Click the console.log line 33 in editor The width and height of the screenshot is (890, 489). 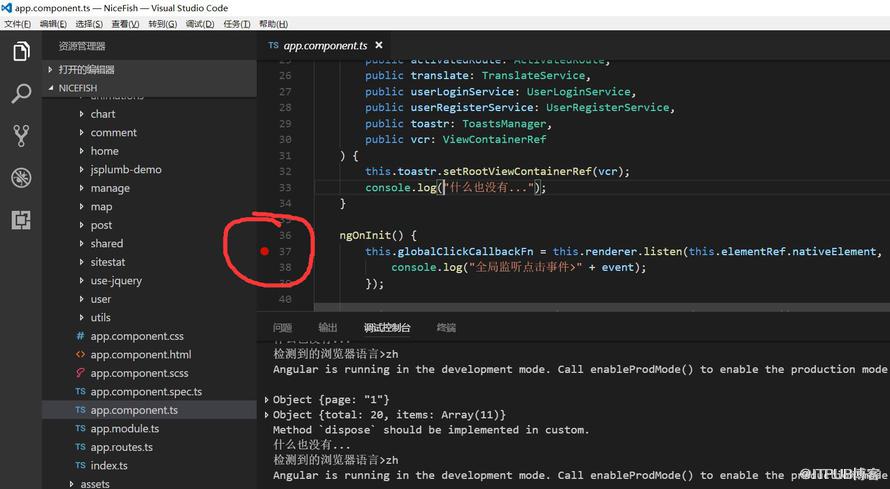[456, 187]
